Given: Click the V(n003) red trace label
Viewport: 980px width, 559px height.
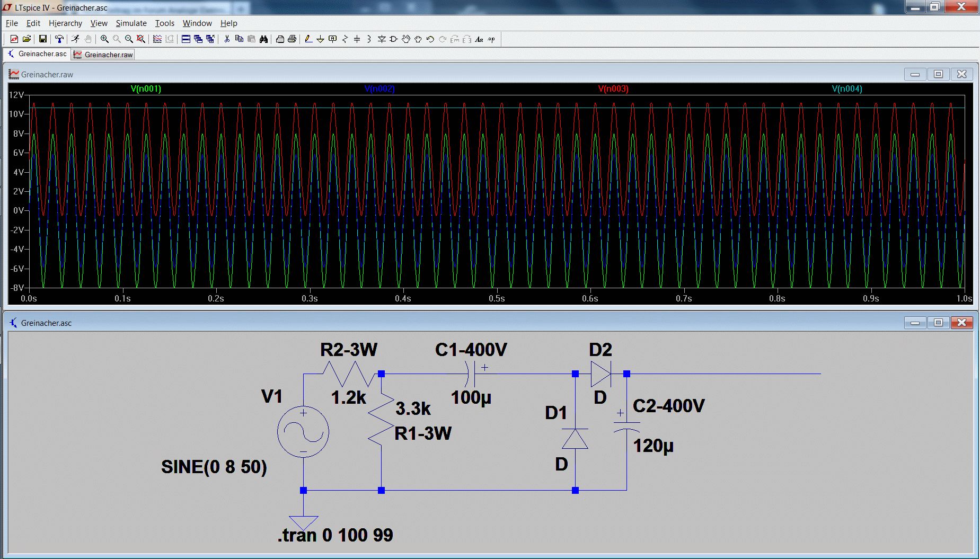Looking at the screenshot, I should click(613, 89).
